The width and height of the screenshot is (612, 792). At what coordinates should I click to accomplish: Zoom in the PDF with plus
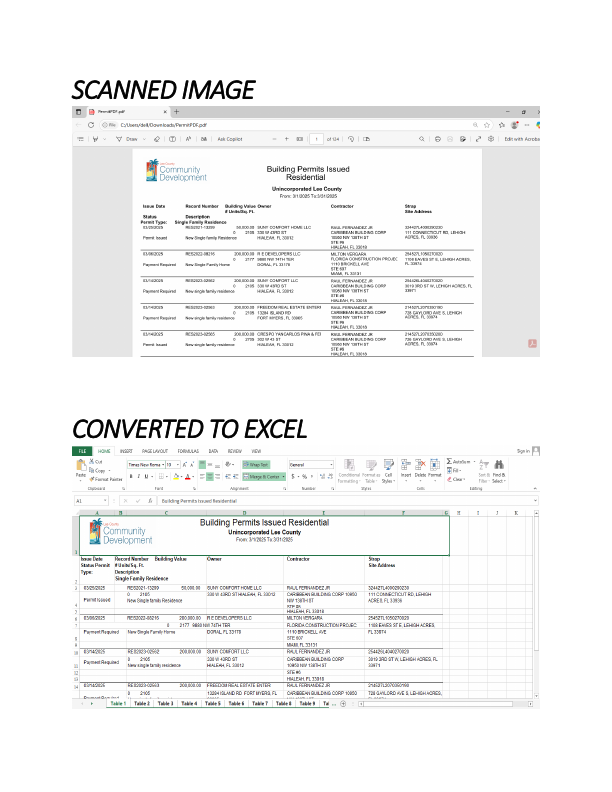point(286,139)
